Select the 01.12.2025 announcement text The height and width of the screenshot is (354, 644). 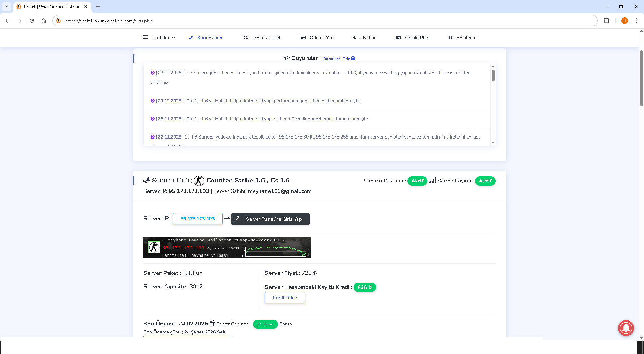(256, 101)
